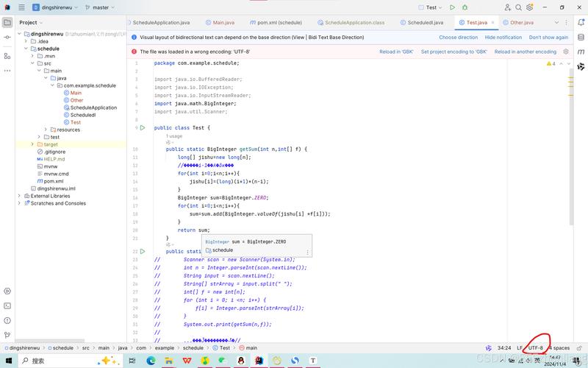The image size is (588, 368).
Task: Switch to ScheduledI.java tab
Action: (422, 23)
